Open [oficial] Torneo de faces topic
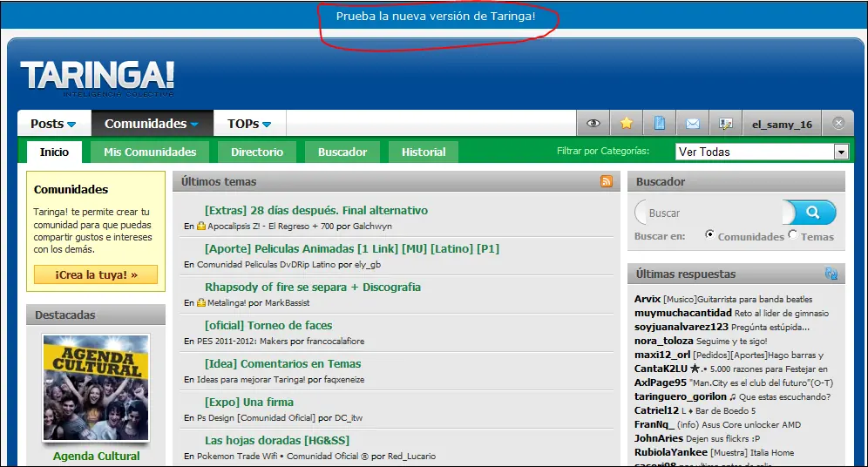 [x=268, y=325]
